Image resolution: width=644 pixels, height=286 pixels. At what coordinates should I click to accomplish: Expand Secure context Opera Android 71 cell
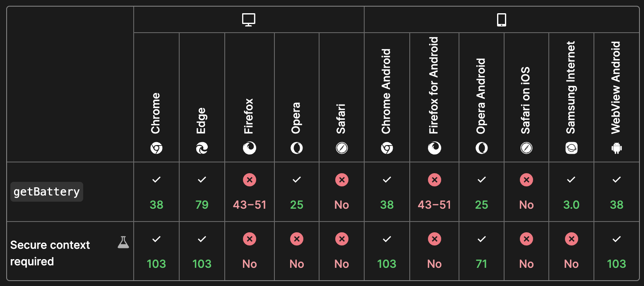click(481, 251)
